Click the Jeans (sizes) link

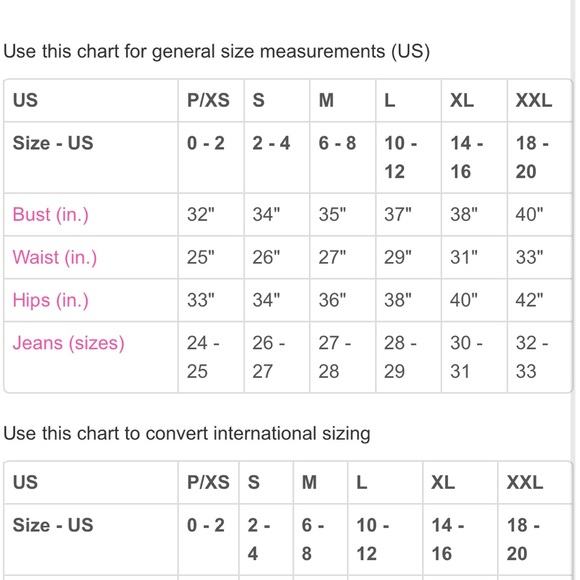tap(68, 343)
